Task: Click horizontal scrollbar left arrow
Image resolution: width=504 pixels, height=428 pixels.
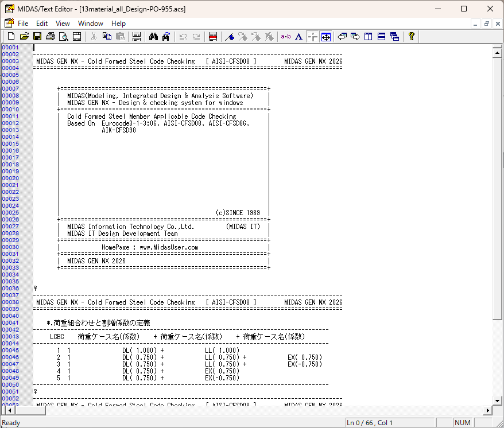Action: click(x=10, y=410)
